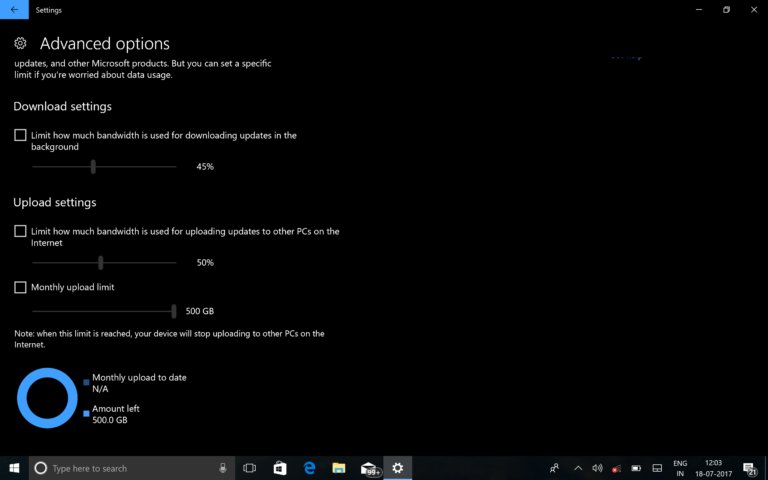The width and height of the screenshot is (768, 480).
Task: Click the Download settings heading
Action: click(62, 106)
